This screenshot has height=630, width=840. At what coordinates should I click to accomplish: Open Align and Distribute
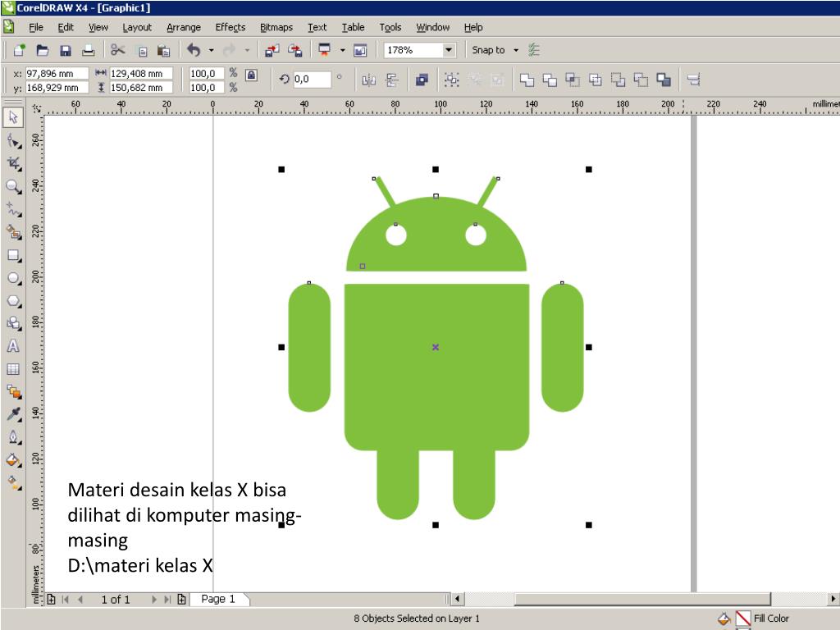pos(694,80)
